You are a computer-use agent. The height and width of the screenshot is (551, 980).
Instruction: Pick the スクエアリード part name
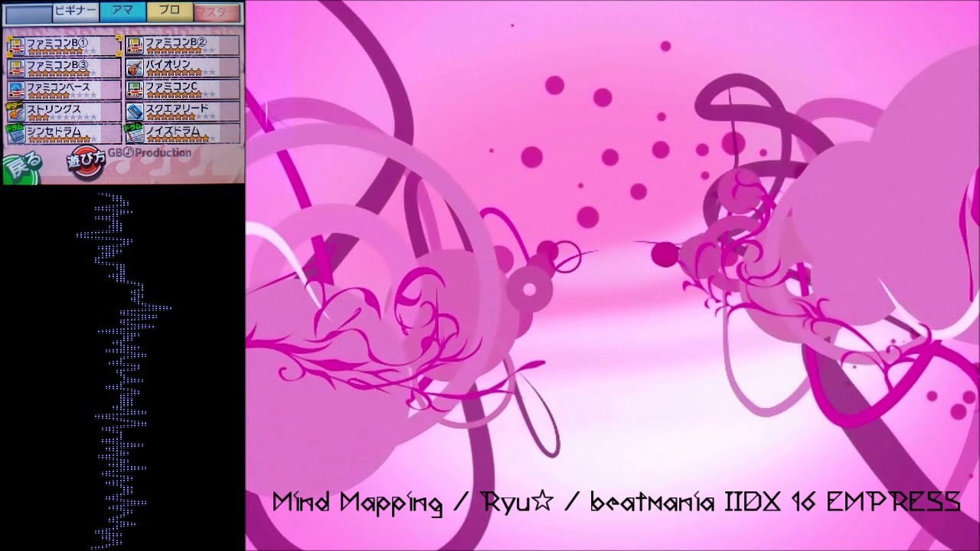click(177, 109)
